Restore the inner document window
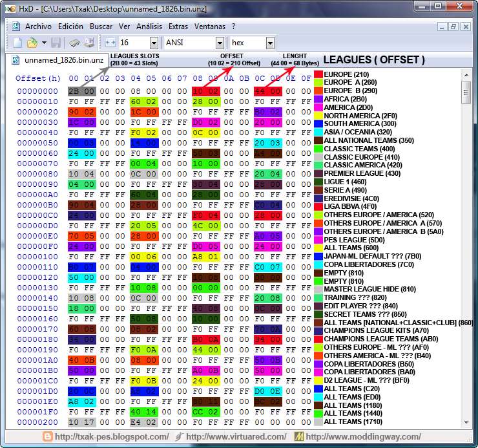This screenshot has height=448, width=478. pyautogui.click(x=453, y=27)
